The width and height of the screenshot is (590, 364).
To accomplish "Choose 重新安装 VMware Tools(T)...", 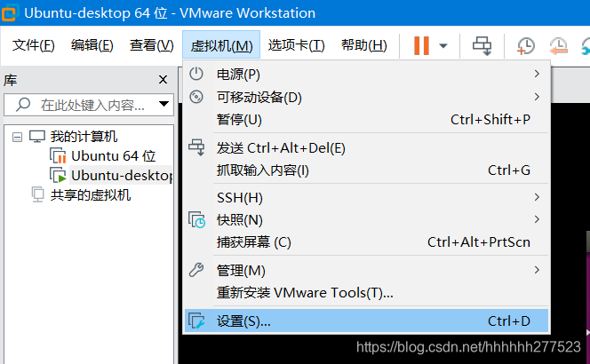I will 366,292.
